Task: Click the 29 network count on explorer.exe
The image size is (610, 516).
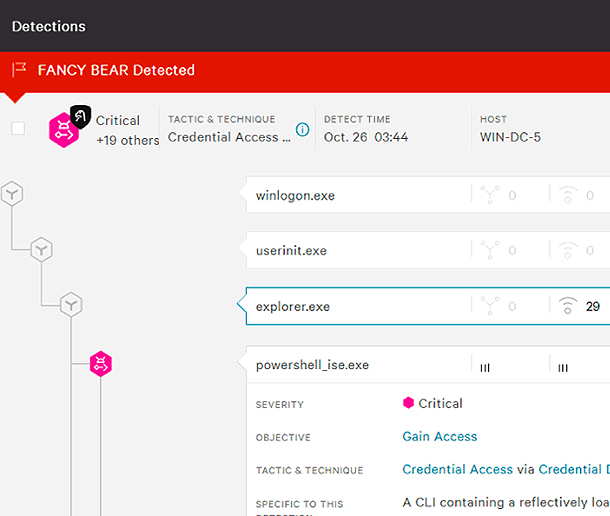Action: coord(592,306)
